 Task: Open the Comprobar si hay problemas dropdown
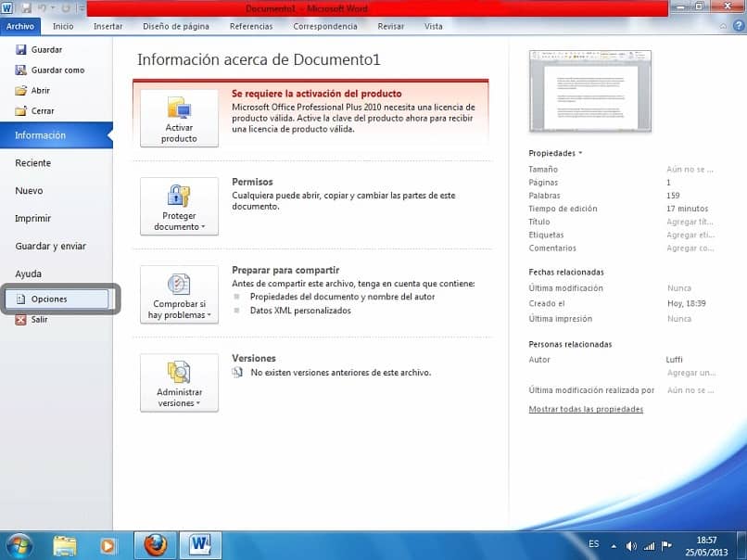point(179,295)
